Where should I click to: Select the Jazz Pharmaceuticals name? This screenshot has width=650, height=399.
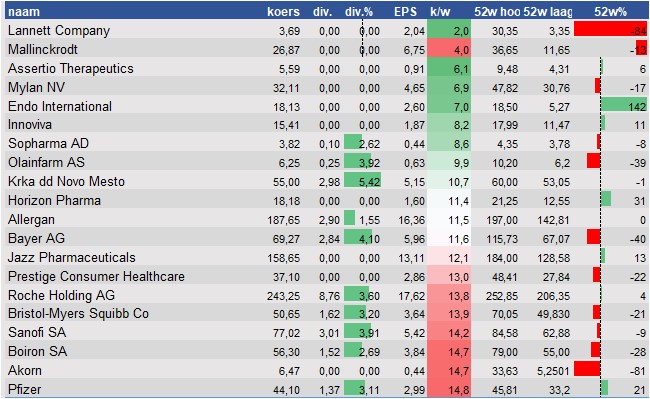[x=72, y=258]
